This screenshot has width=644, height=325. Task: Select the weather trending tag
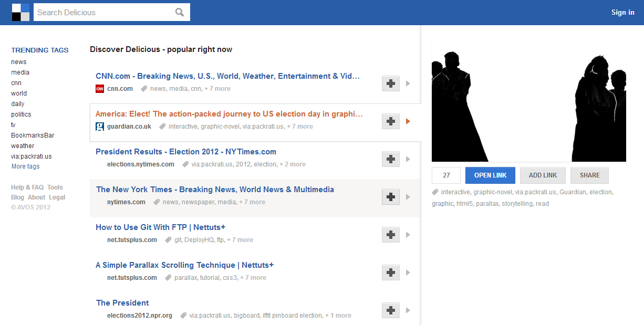click(23, 146)
